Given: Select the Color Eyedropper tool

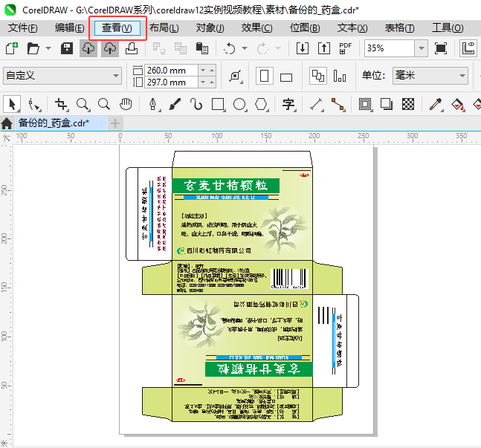Looking at the screenshot, I should [436, 104].
